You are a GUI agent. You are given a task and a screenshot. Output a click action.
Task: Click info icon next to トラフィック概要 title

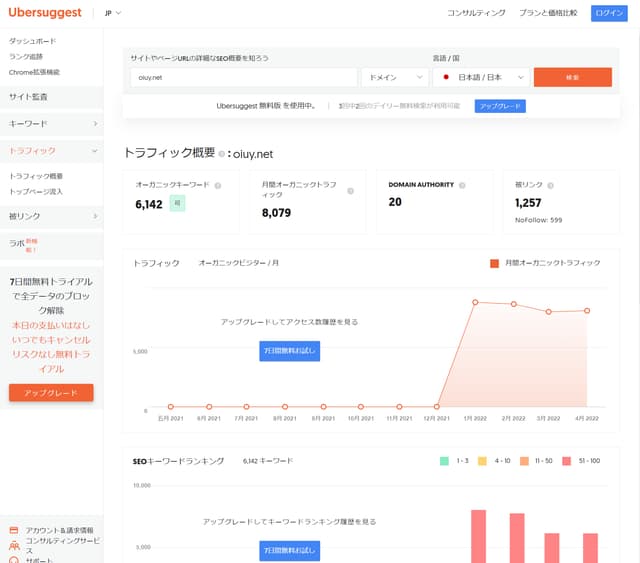click(222, 154)
